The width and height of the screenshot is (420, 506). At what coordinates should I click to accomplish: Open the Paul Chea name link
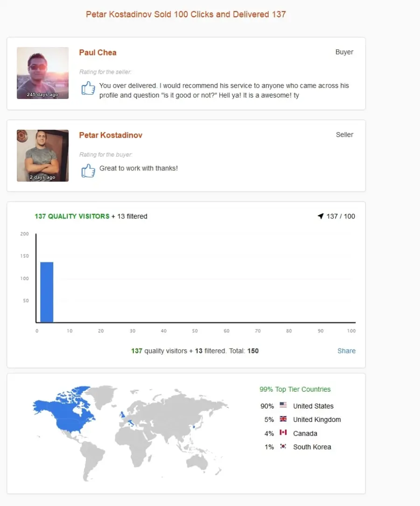tap(98, 53)
